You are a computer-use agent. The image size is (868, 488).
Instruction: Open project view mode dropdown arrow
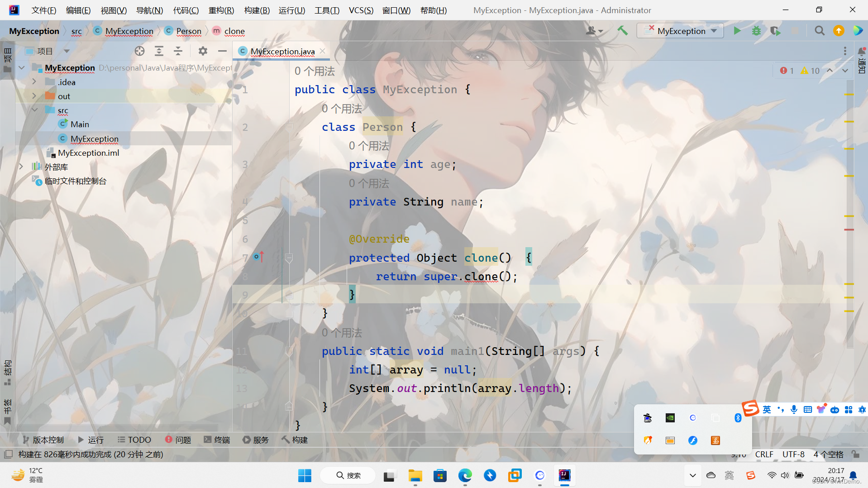click(x=67, y=51)
